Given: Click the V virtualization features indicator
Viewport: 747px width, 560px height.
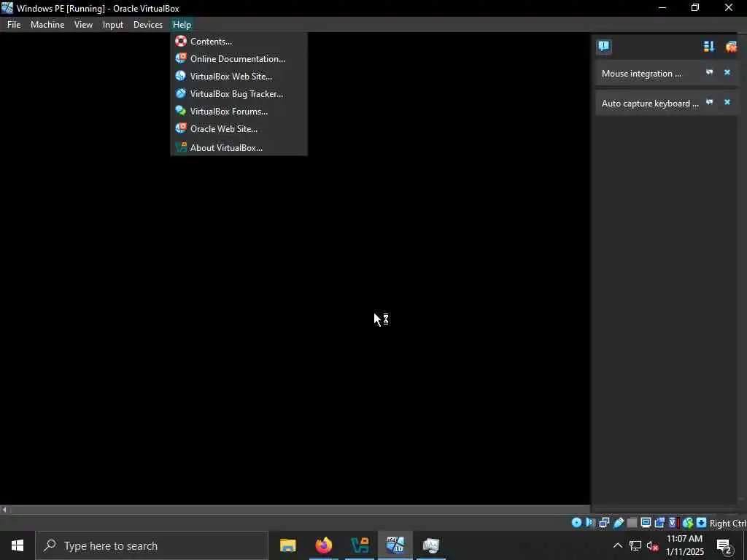Looking at the screenshot, I should point(673,523).
